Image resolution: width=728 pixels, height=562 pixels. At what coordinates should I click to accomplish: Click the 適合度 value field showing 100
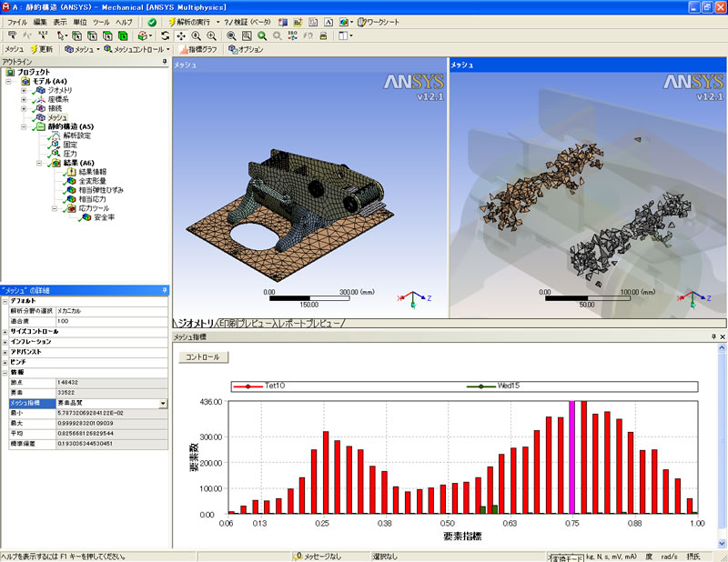pos(111,321)
